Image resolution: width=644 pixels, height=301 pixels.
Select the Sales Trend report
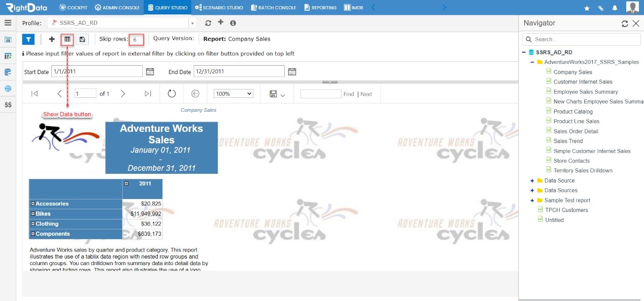pyautogui.click(x=568, y=141)
